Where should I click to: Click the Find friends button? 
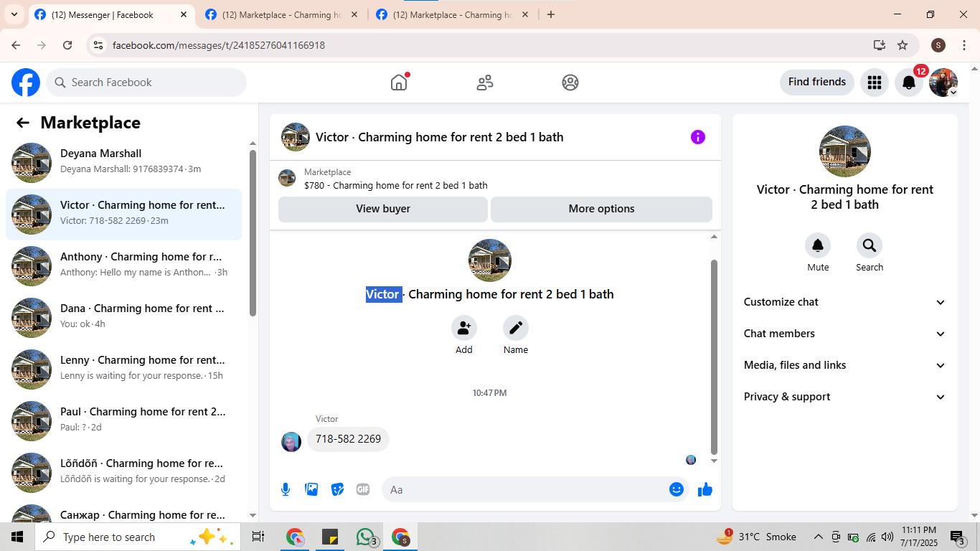point(817,82)
